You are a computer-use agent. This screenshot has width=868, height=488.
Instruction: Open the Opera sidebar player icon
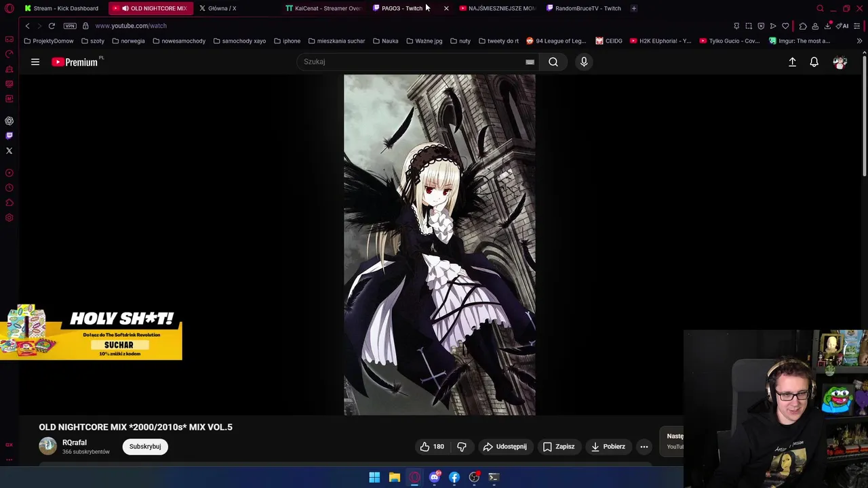9,173
